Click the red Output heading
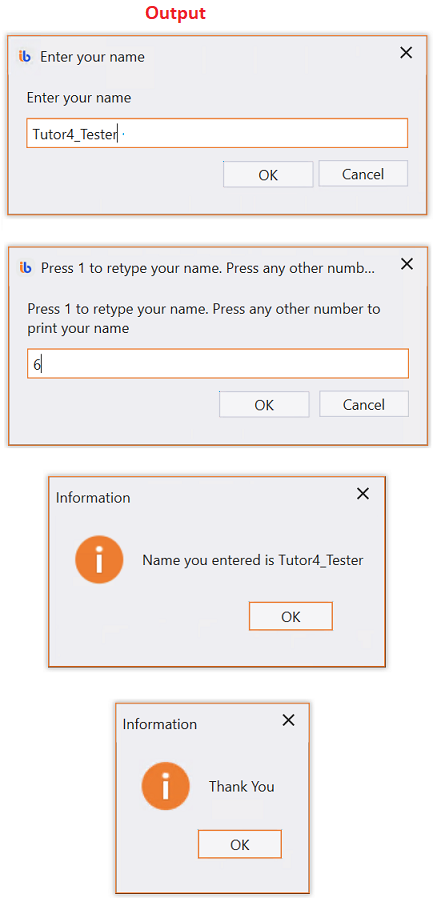 pyautogui.click(x=175, y=13)
